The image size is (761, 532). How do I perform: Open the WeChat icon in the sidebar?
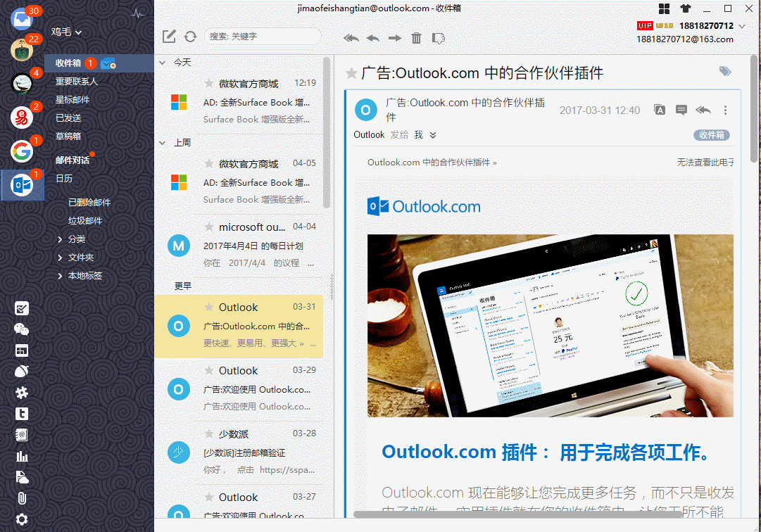(22, 330)
